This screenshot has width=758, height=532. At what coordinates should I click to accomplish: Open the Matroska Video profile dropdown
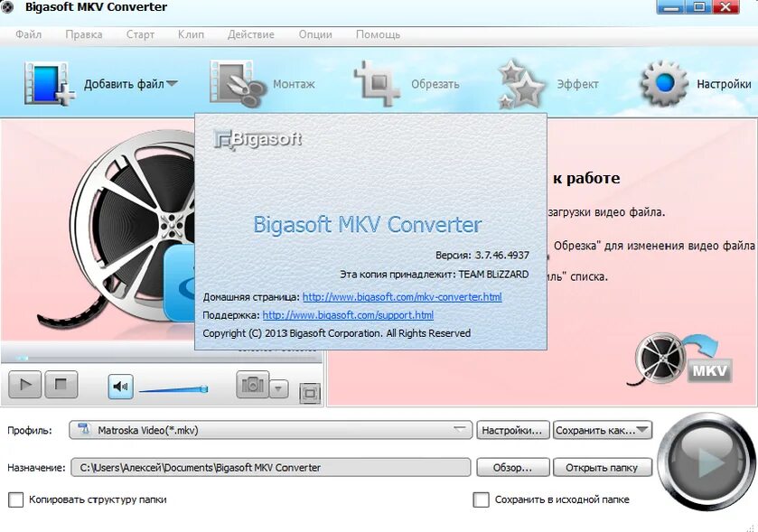pyautogui.click(x=271, y=430)
